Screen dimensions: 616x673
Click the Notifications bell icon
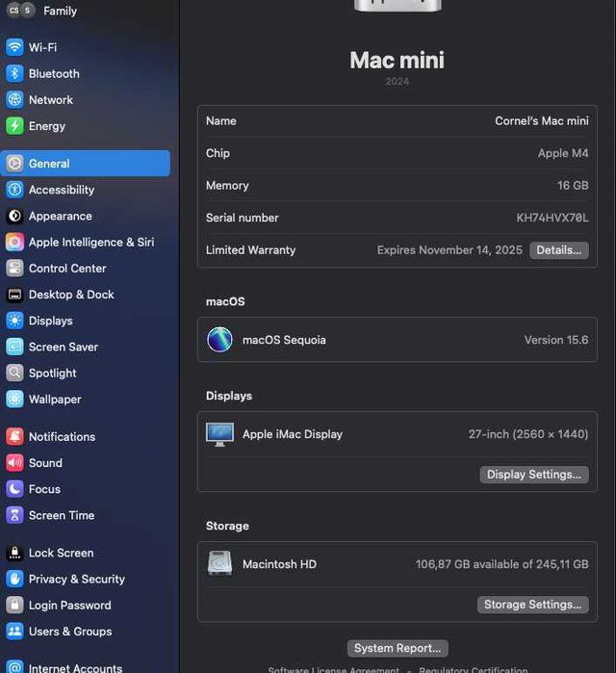coord(14,436)
